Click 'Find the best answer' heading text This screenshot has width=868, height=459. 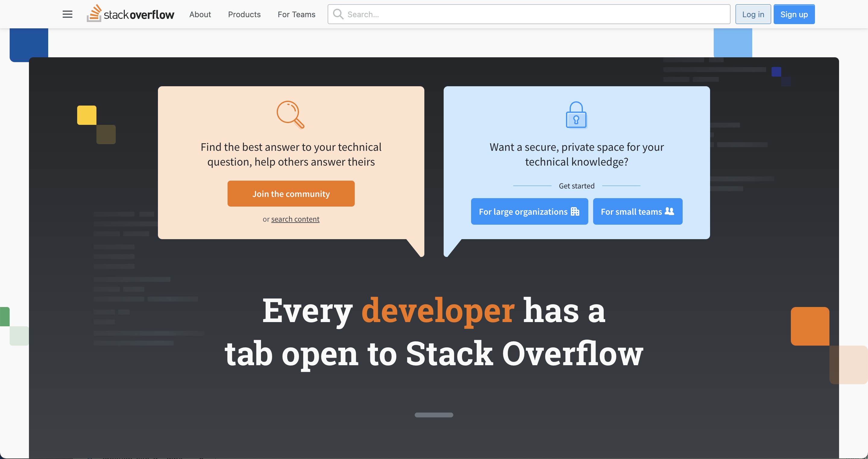291,154
